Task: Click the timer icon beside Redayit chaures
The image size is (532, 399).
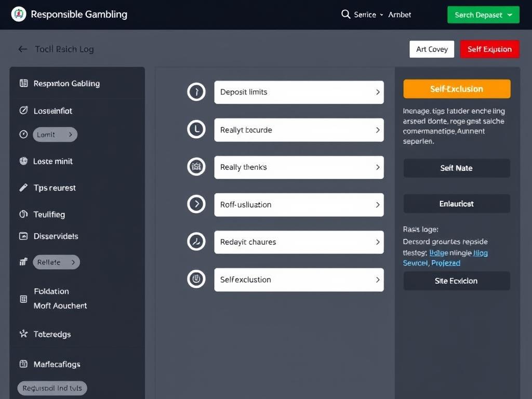Action: [x=196, y=242]
